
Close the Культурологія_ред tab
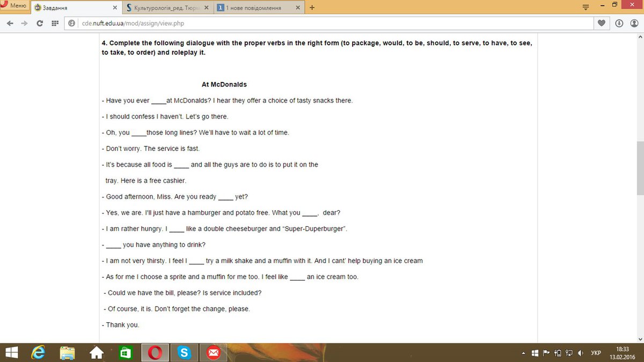[206, 8]
